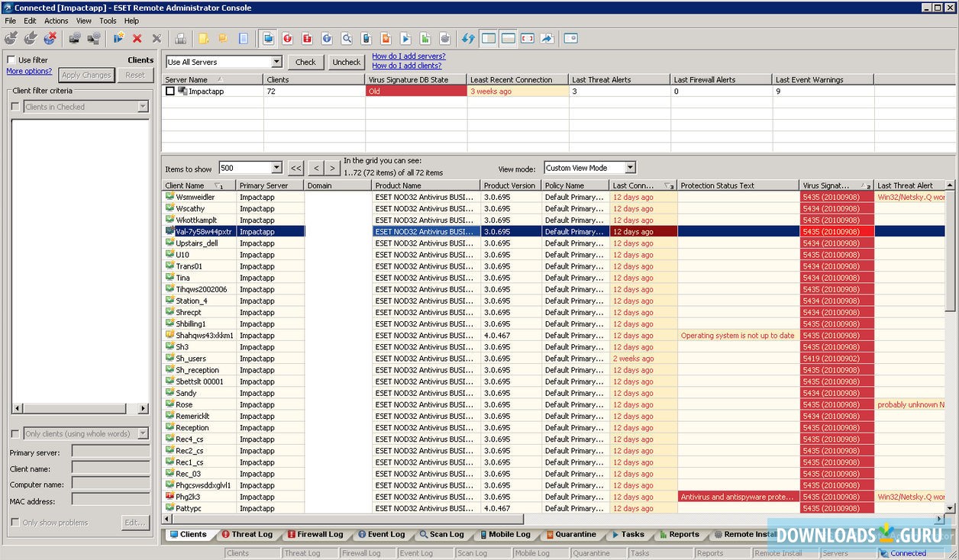This screenshot has height=560, width=959.
Task: Click the vertical scrollbar of client grid
Action: point(950,347)
